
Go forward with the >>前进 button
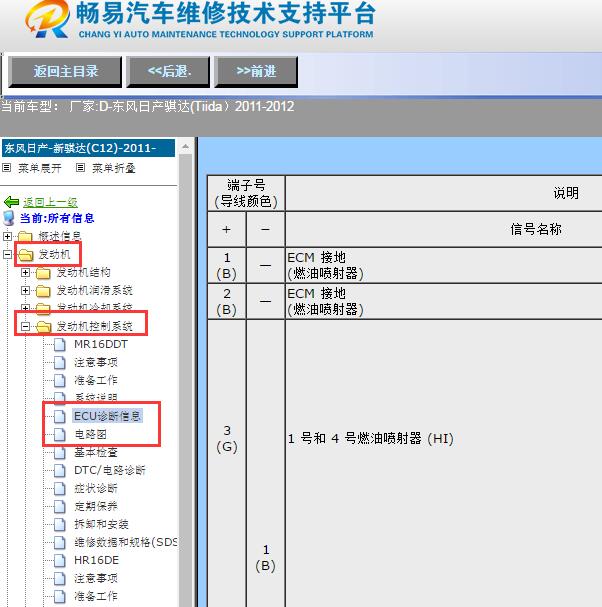pos(256,72)
